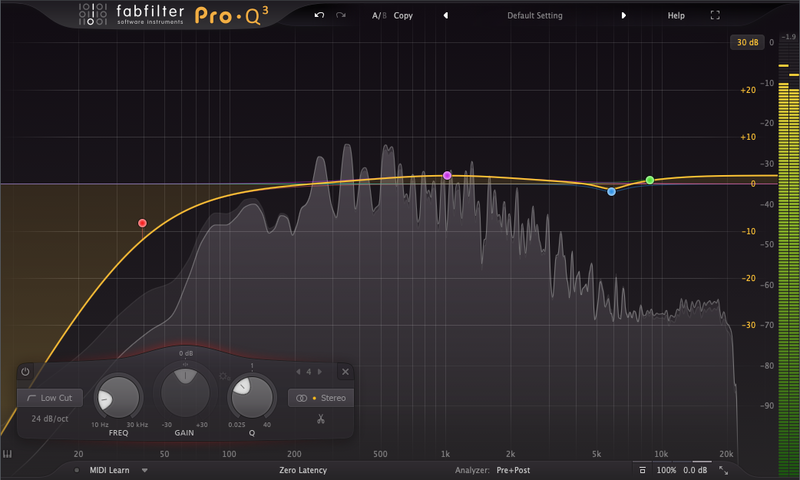Click the GAIN knob
The image size is (800, 480).
185,393
